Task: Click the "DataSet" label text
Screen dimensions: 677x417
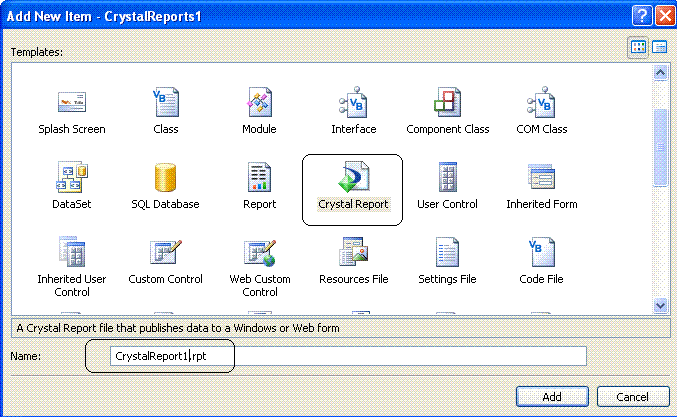Action: [x=72, y=204]
